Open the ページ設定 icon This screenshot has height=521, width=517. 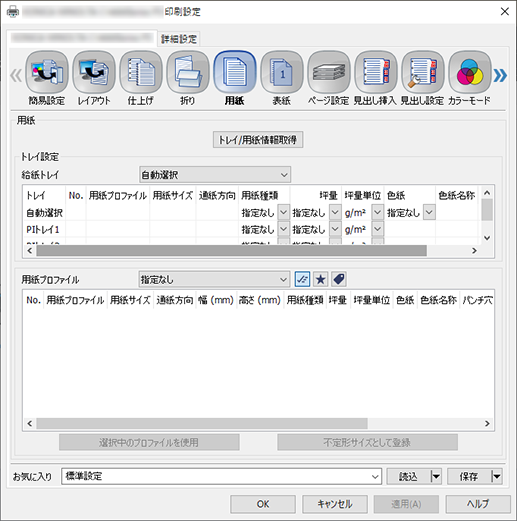[329, 72]
